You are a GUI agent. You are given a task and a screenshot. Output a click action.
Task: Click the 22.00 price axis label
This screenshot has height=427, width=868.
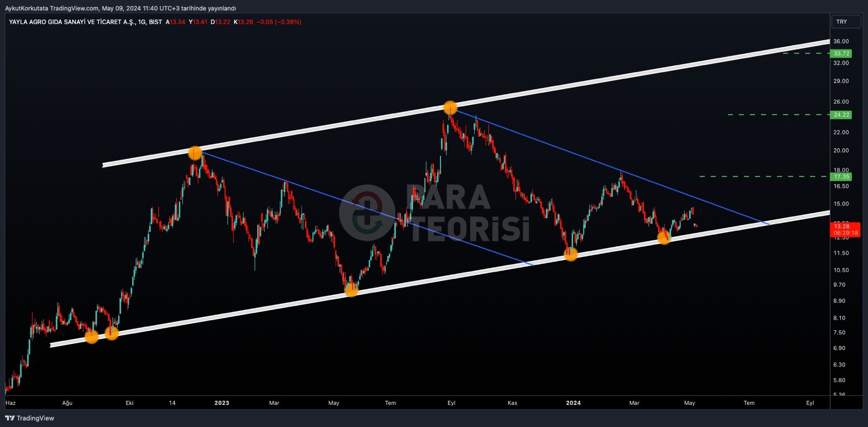[841, 132]
